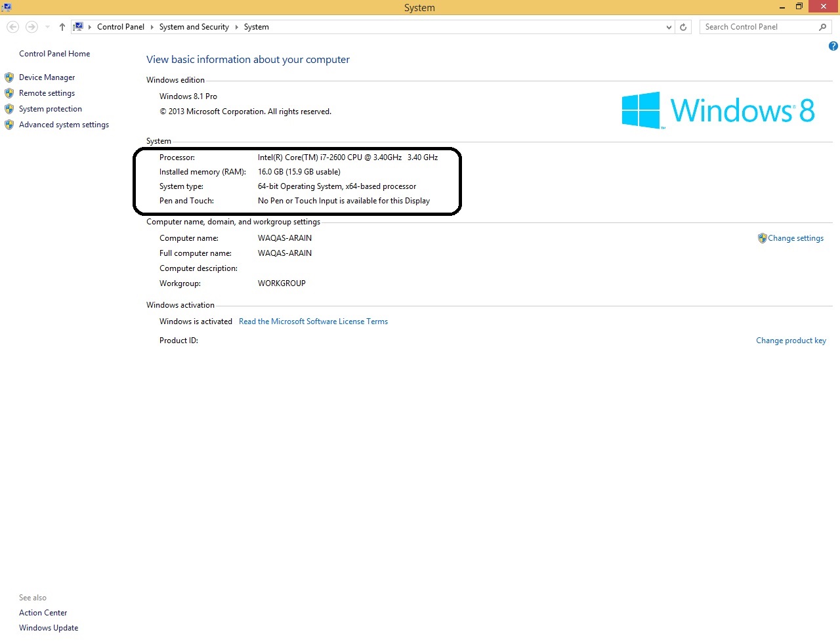Open the recent locations dropdown arrow
This screenshot has height=643, width=840.
pos(47,27)
